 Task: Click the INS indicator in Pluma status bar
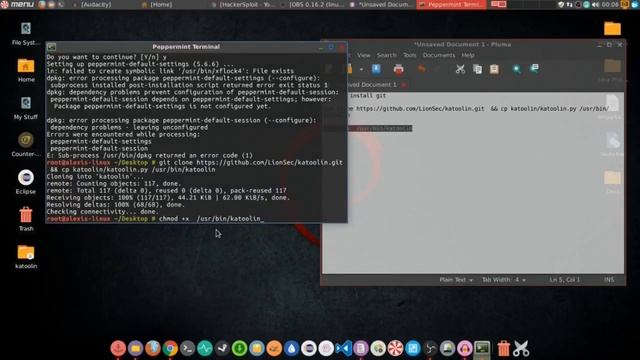[x=609, y=280]
